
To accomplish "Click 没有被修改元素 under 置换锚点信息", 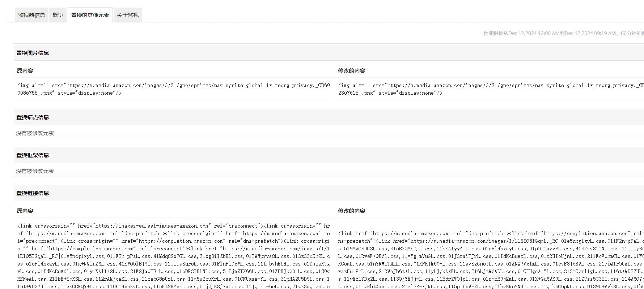I will (x=35, y=133).
